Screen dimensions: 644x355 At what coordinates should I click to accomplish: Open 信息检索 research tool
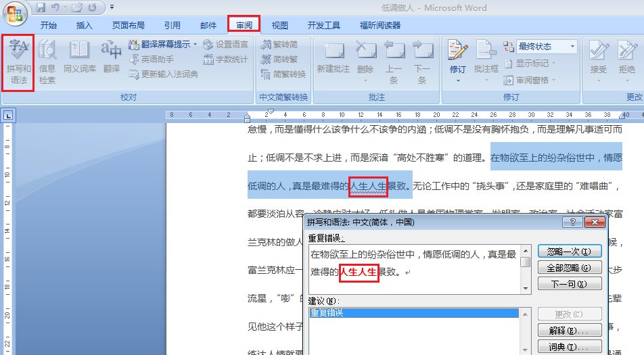coord(47,62)
